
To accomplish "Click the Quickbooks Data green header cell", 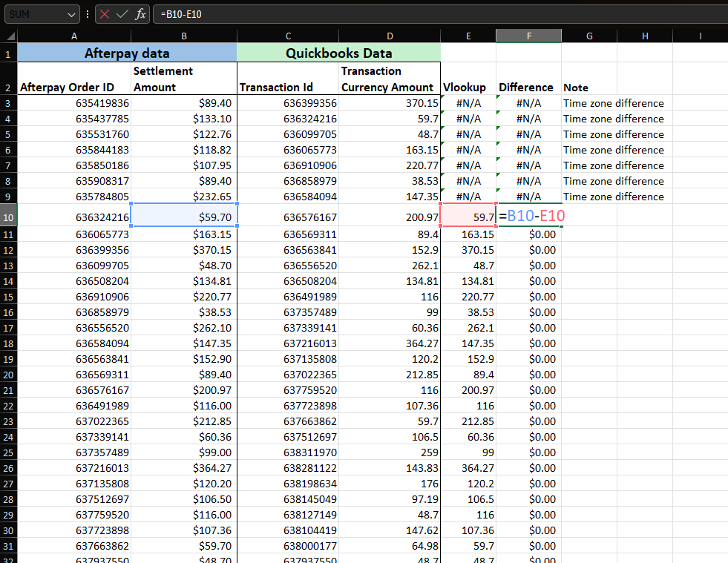I will point(338,53).
